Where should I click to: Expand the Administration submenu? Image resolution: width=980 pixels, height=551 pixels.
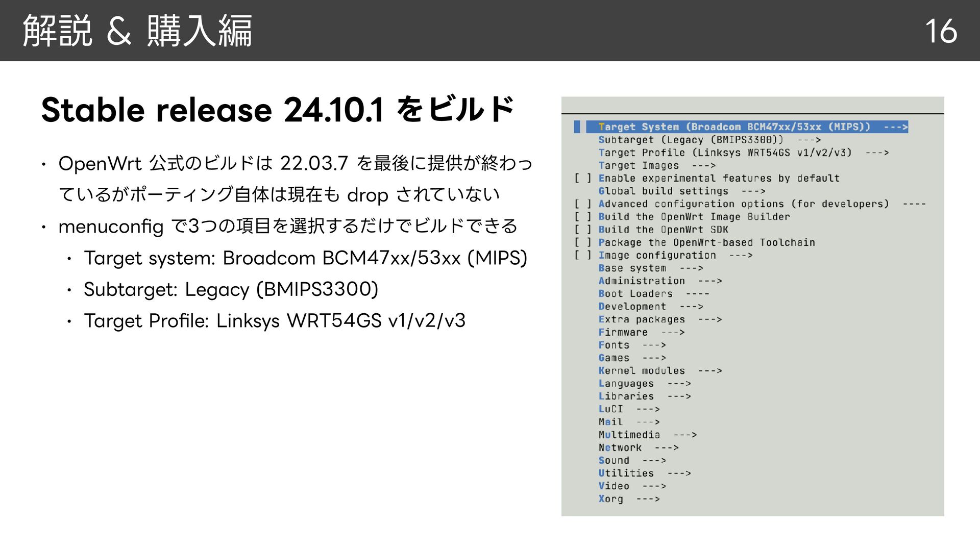tap(660, 281)
